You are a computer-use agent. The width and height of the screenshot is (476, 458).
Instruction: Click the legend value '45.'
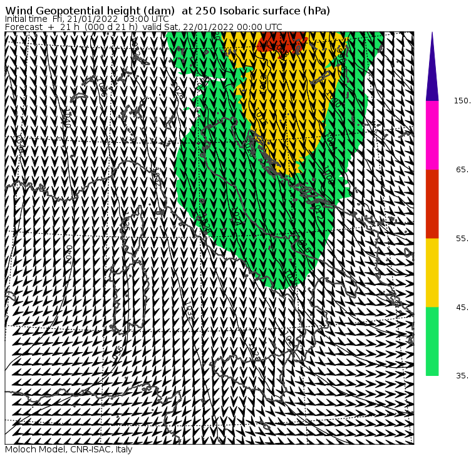point(462,308)
